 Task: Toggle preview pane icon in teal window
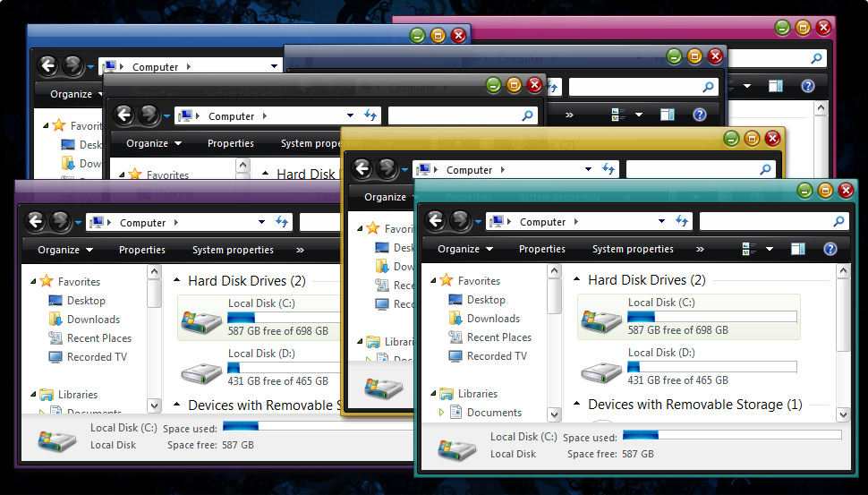point(797,249)
